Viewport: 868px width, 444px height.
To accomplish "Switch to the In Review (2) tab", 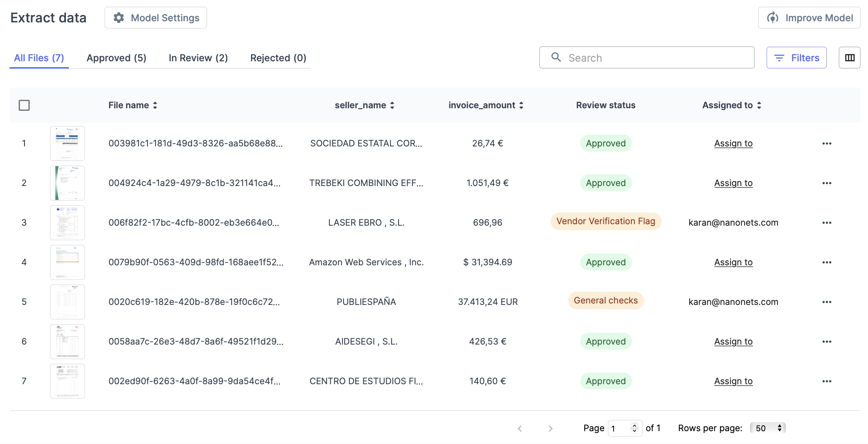I will 198,58.
